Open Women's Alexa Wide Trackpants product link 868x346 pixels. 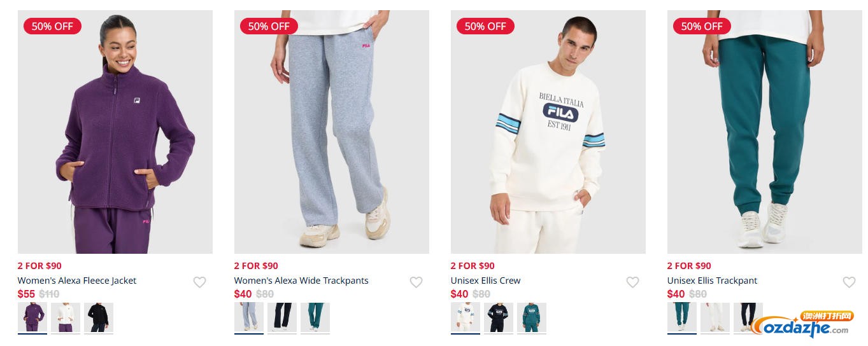pyautogui.click(x=301, y=280)
